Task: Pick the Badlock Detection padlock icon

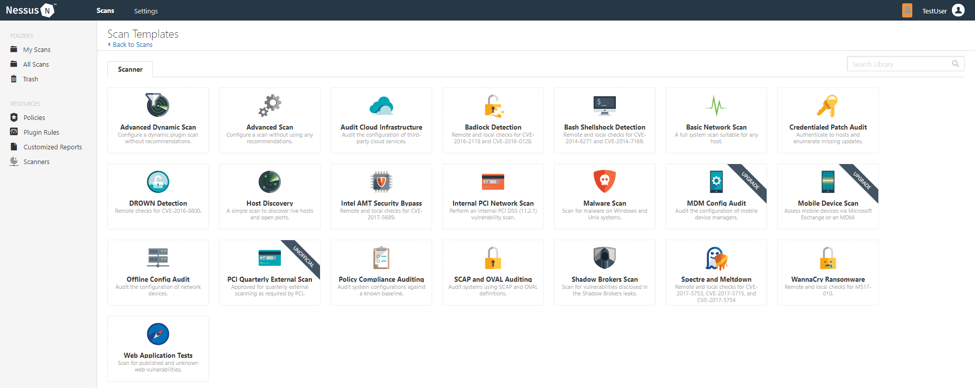Action: coord(493,106)
